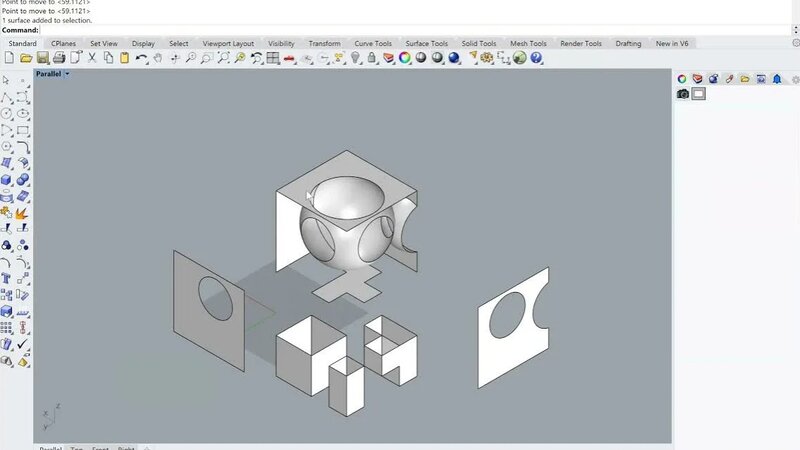The width and height of the screenshot is (800, 450).
Task: Click inside the Command input field
Action: (x=415, y=30)
